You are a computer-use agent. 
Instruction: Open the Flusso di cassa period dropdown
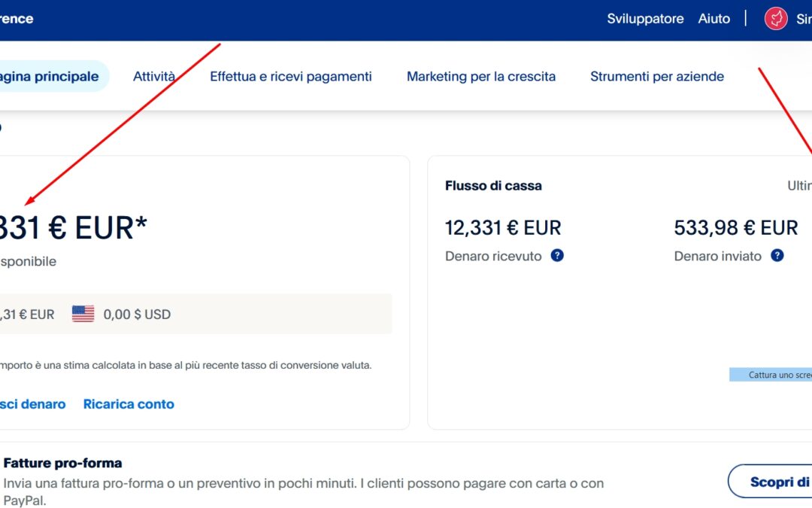[x=798, y=185]
